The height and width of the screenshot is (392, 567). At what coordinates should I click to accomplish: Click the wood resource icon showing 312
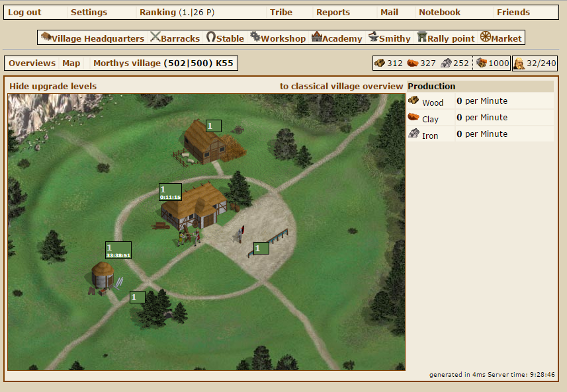[x=380, y=63]
